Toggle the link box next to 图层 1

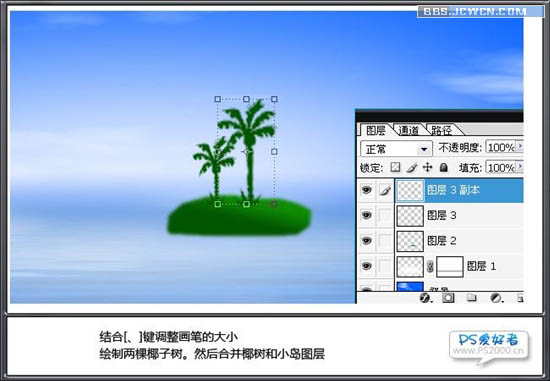coord(385,266)
